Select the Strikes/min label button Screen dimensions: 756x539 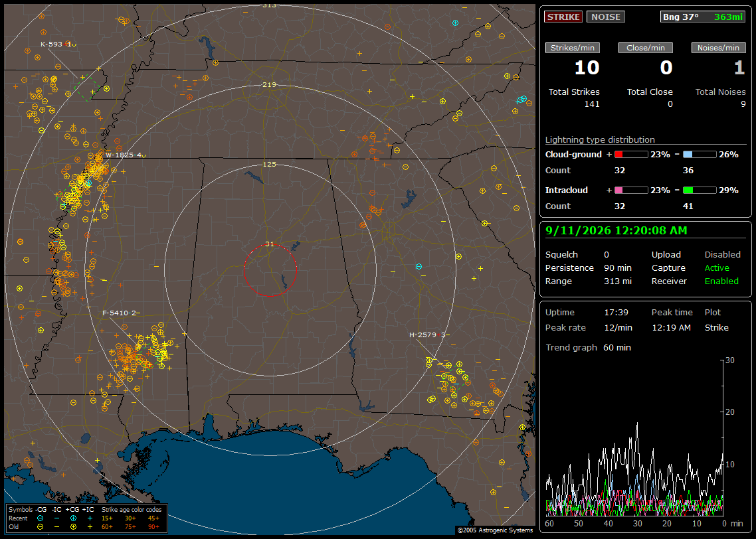point(572,48)
